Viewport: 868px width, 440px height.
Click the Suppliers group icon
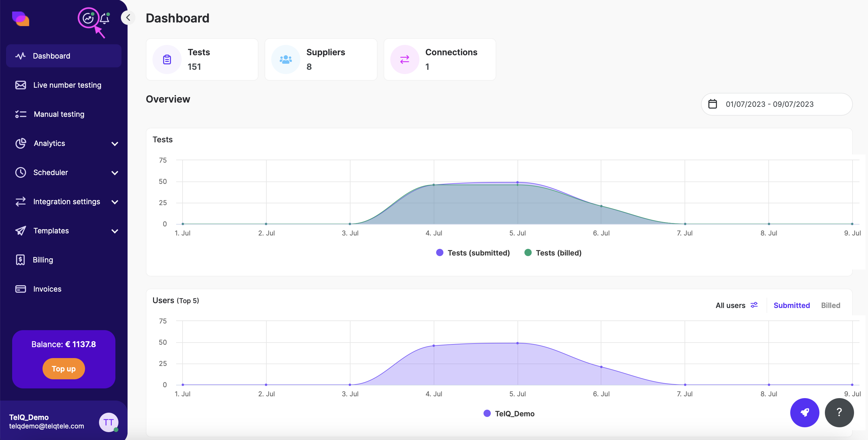pyautogui.click(x=286, y=59)
